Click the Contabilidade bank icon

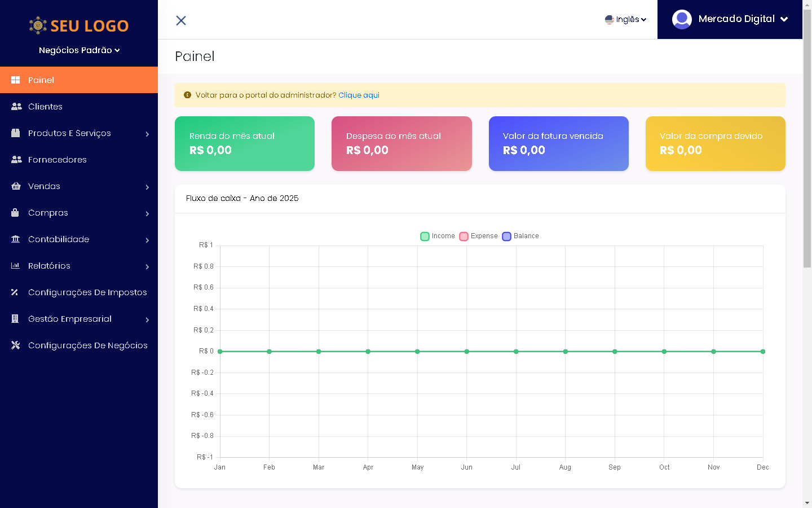[x=16, y=239]
